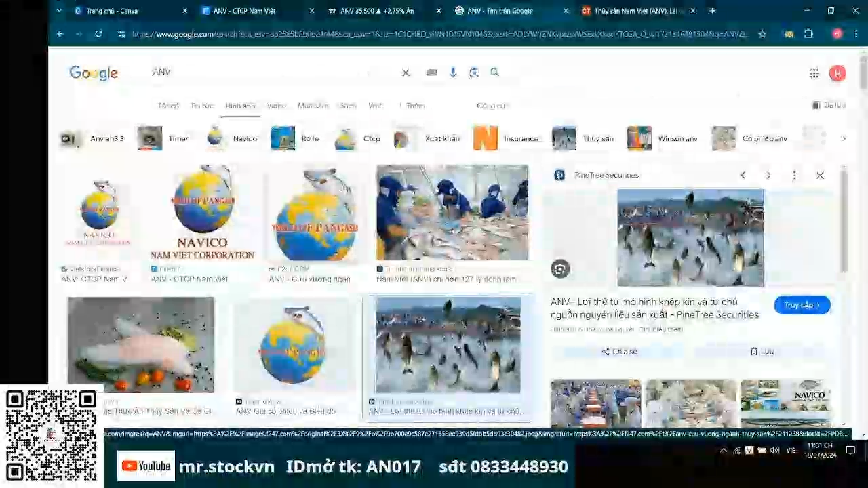
Task: Close the Trang chủ - Canva tab
Action: point(185,11)
